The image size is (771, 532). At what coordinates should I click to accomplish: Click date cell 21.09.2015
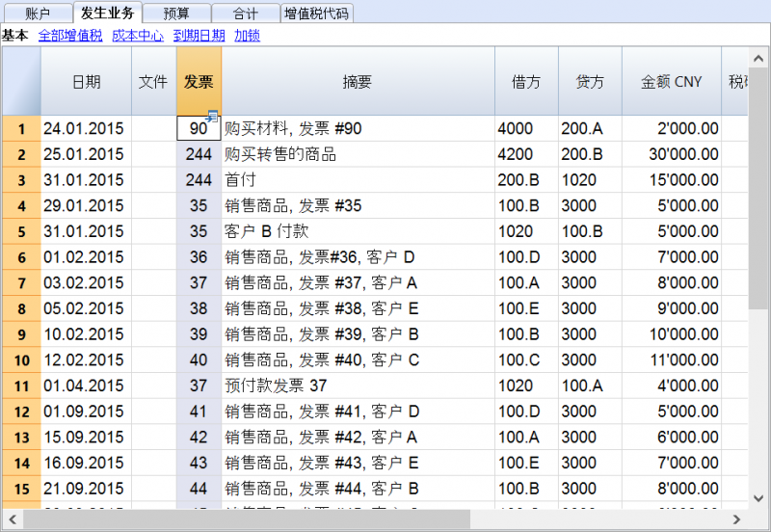click(x=86, y=489)
